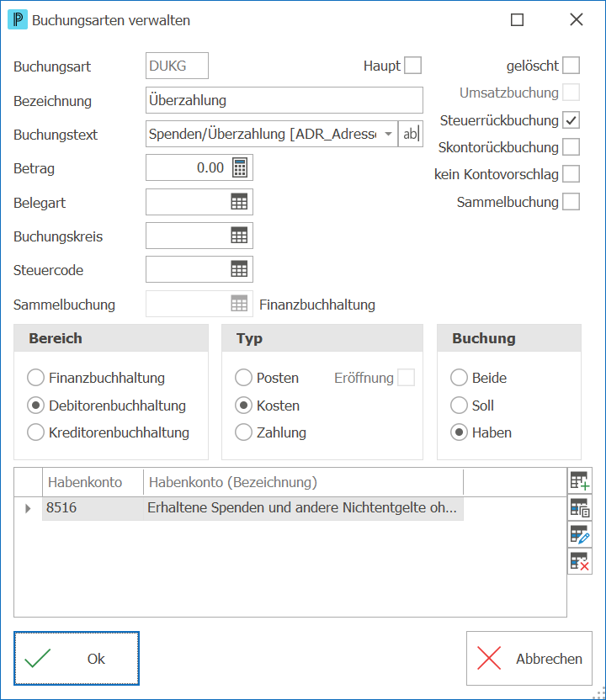Image resolution: width=606 pixels, height=700 pixels.
Task: Click into the Bezeichnung text field
Action: pyautogui.click(x=284, y=100)
